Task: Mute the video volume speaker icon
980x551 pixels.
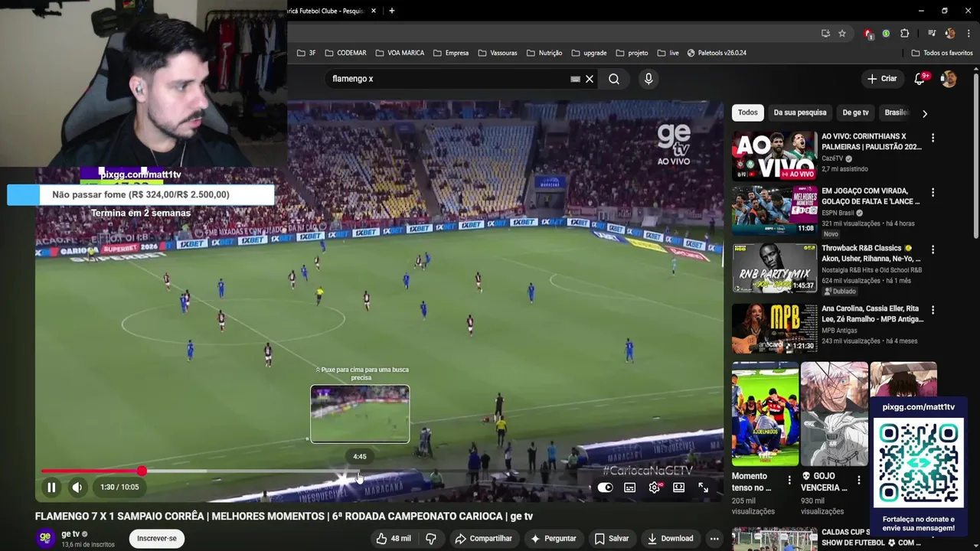Action: coord(77,487)
